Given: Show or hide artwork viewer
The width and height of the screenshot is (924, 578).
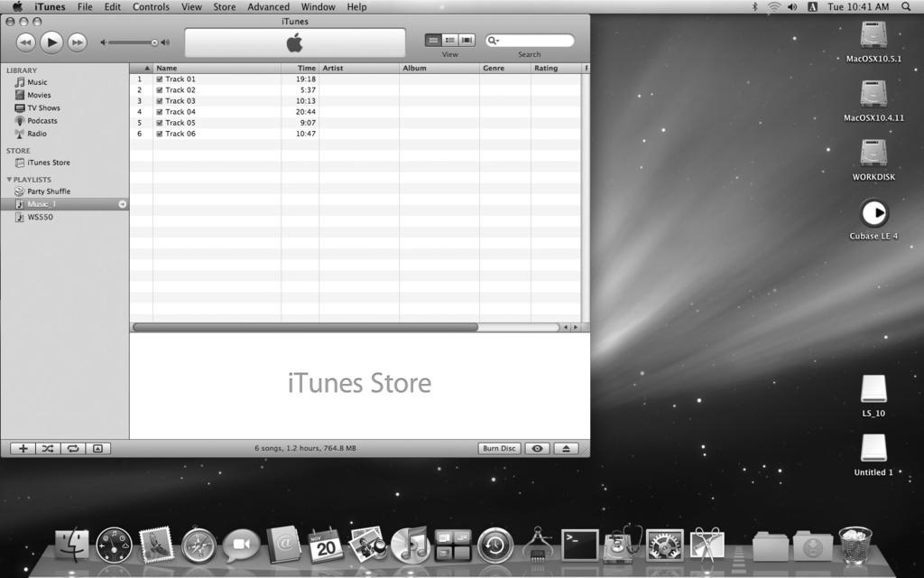Looking at the screenshot, I should [x=97, y=449].
